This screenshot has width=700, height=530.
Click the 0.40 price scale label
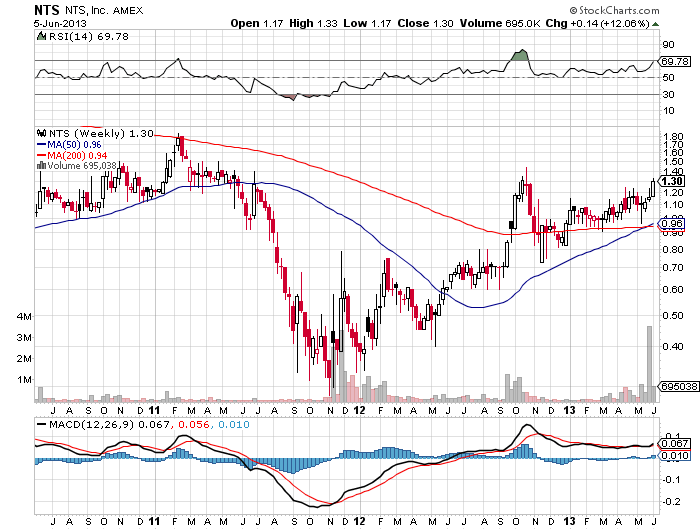[x=672, y=346]
